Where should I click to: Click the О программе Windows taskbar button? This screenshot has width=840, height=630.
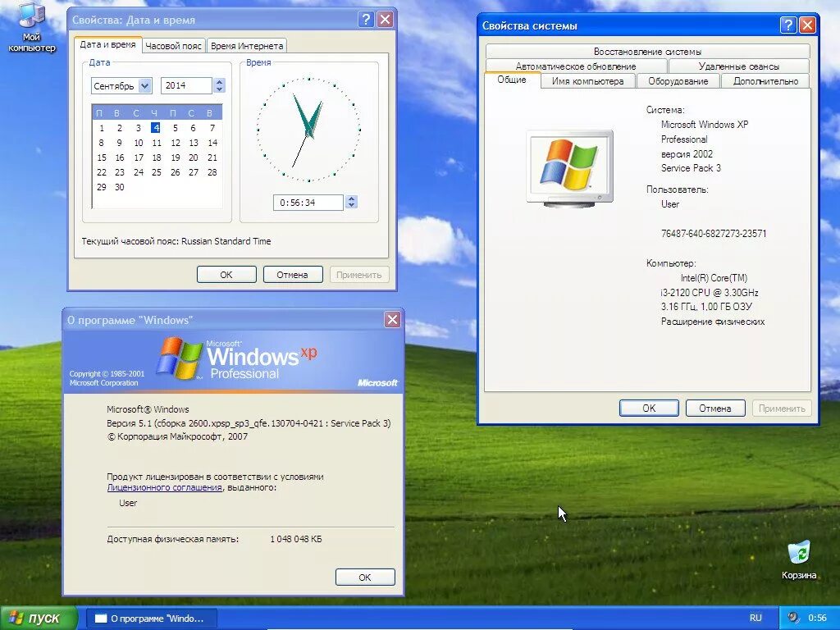[x=152, y=619]
